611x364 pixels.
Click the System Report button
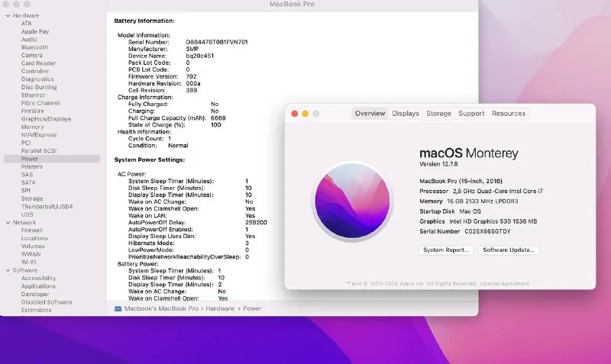coord(446,250)
